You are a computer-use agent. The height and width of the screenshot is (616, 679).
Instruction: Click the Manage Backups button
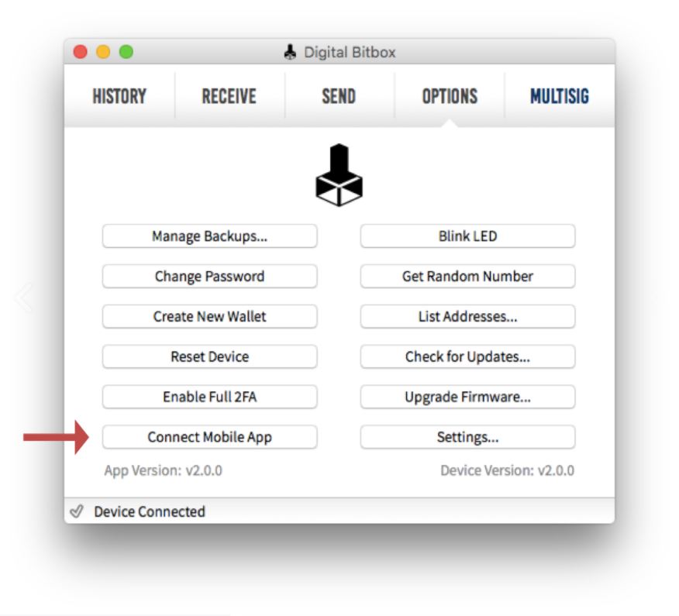pyautogui.click(x=209, y=236)
